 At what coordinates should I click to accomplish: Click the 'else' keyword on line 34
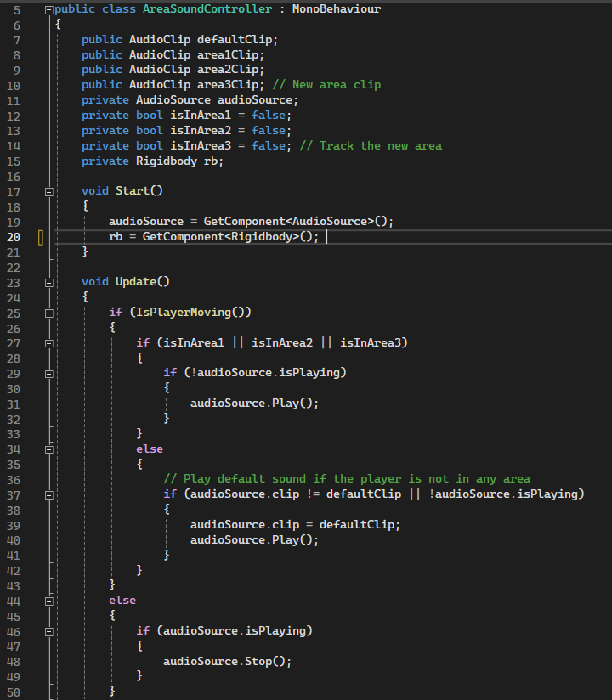(x=150, y=449)
